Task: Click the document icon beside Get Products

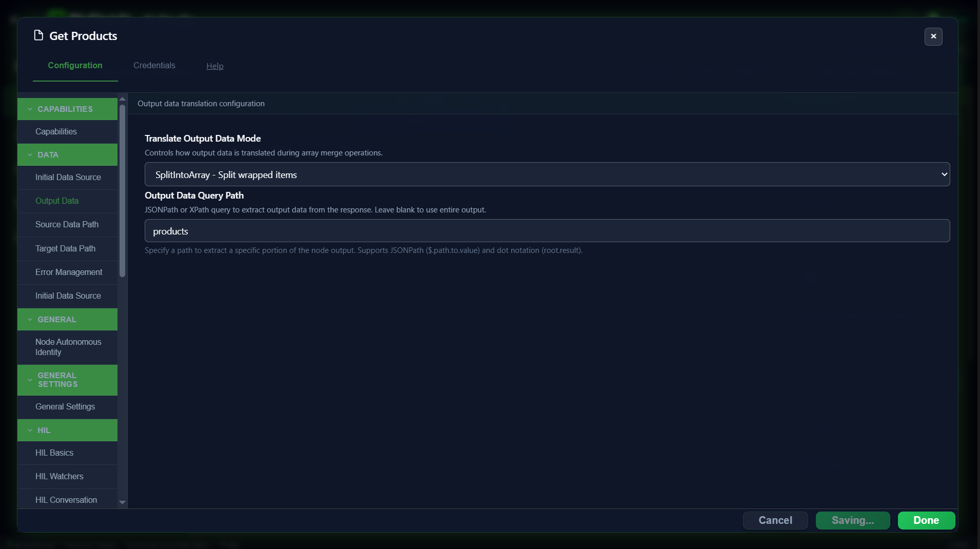Action: point(38,35)
